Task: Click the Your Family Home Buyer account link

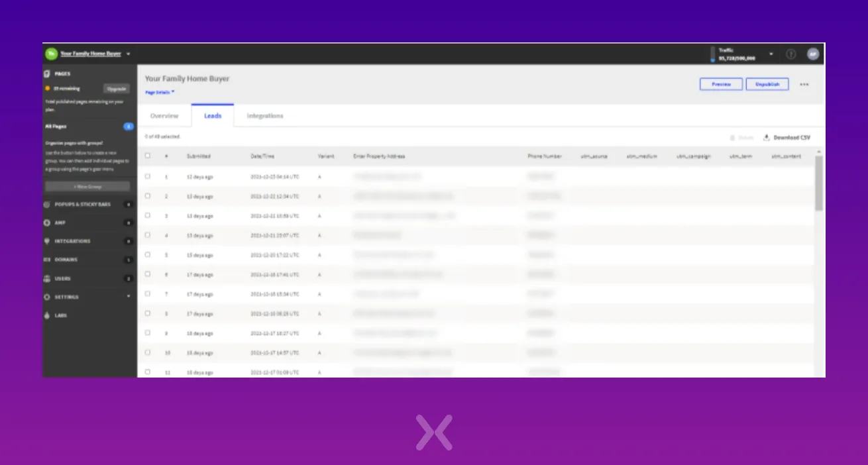Action: (91, 54)
